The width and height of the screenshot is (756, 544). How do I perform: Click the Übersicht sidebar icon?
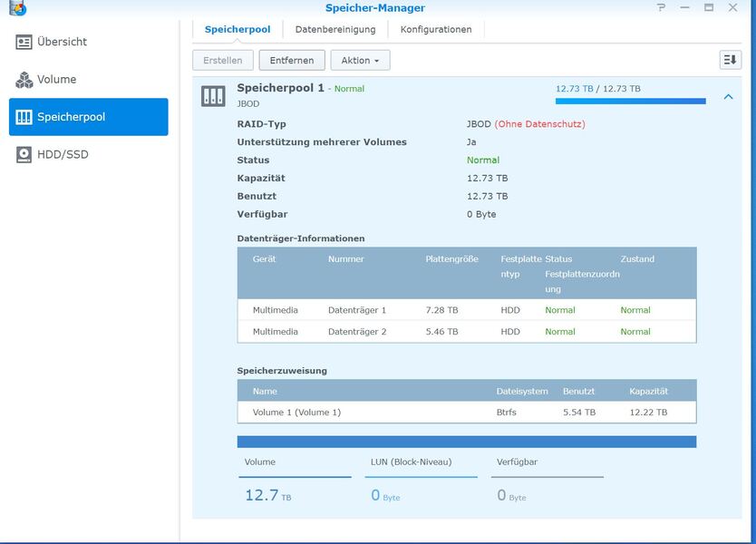coord(24,42)
